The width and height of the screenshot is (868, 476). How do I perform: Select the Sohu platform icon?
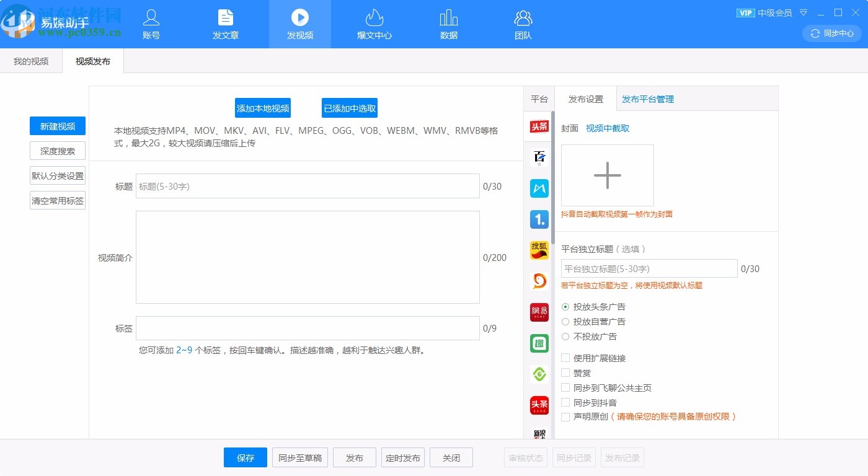pos(538,250)
